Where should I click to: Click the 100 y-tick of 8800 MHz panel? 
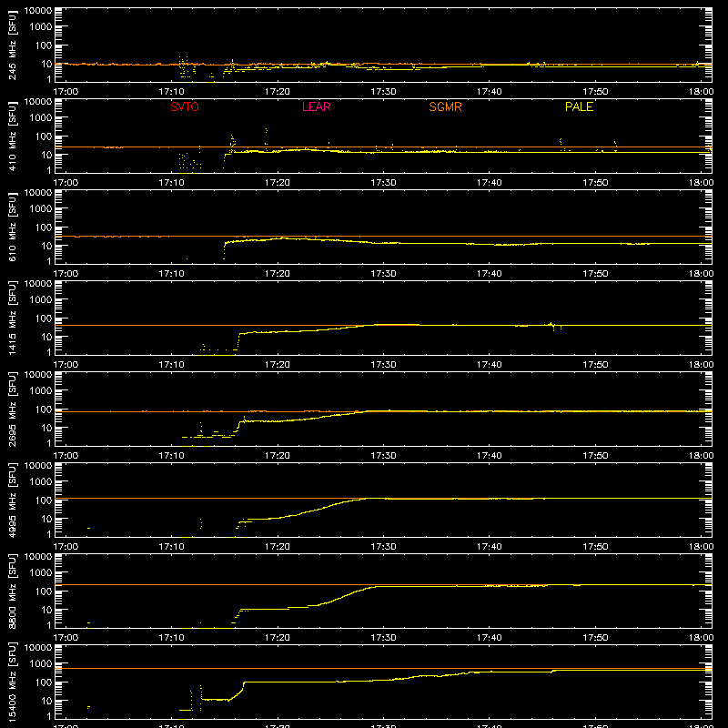pos(44,591)
